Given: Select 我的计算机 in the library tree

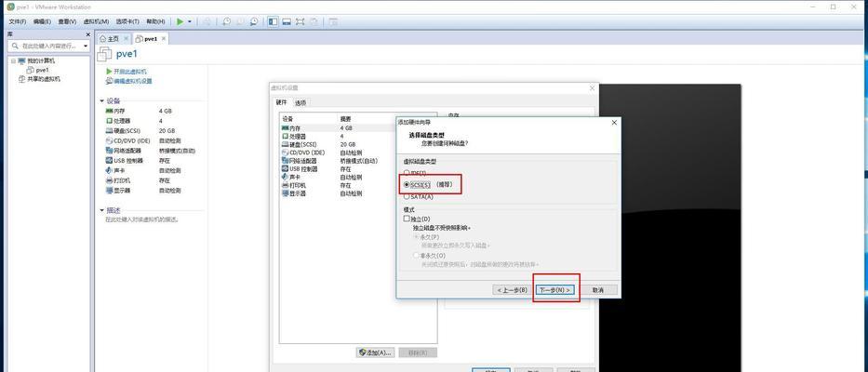Looking at the screenshot, I should tap(41, 60).
